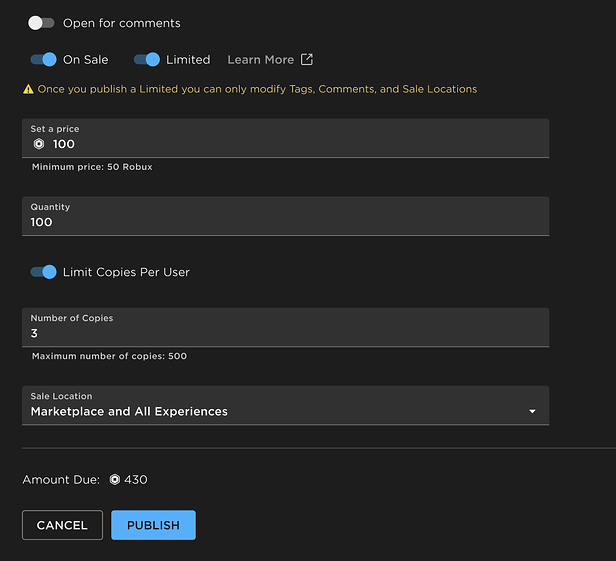
Task: Click the Sale Location dropdown arrow
Action: click(x=532, y=412)
